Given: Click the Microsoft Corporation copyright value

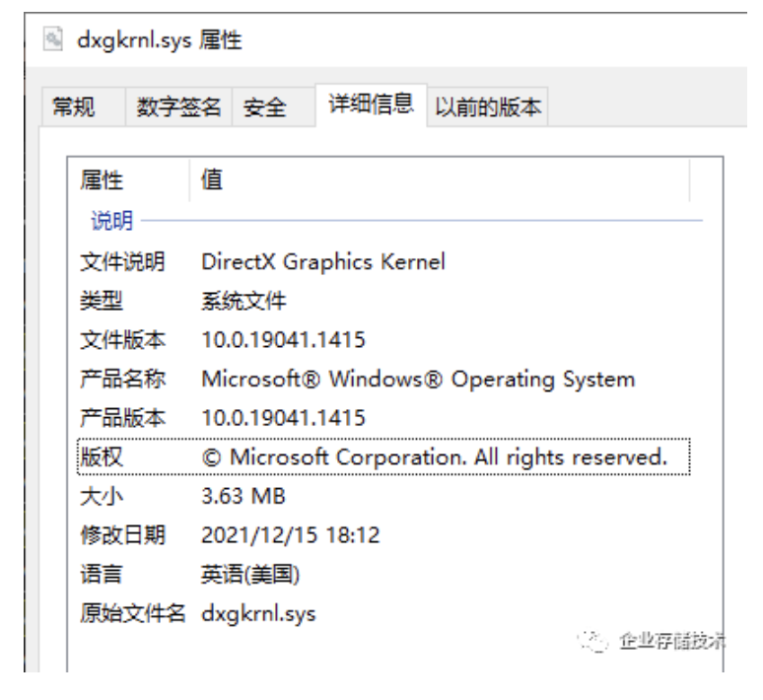Looking at the screenshot, I should 434,457.
